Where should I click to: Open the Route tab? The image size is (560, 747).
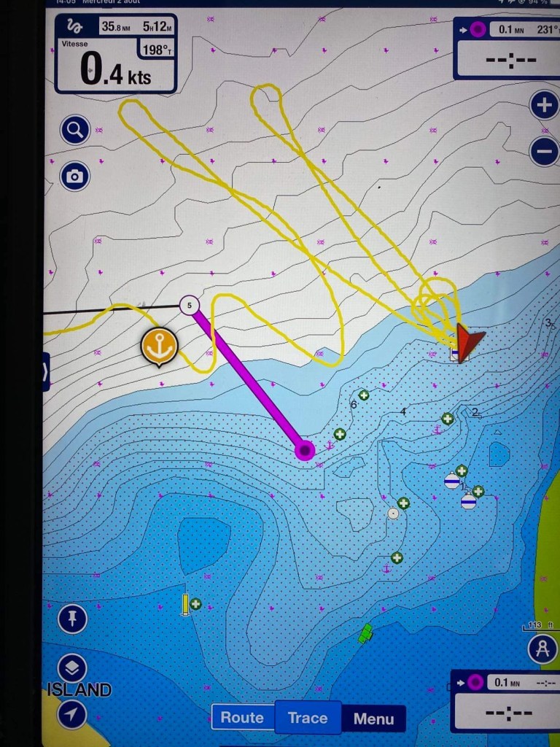pyautogui.click(x=242, y=717)
